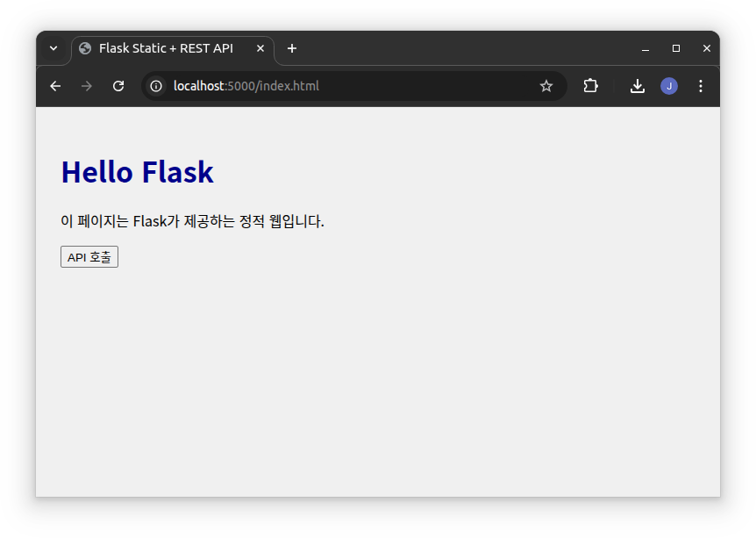This screenshot has height=538, width=756.
Task: Click the localhost:5000/index.html address bar
Action: [x=353, y=86]
